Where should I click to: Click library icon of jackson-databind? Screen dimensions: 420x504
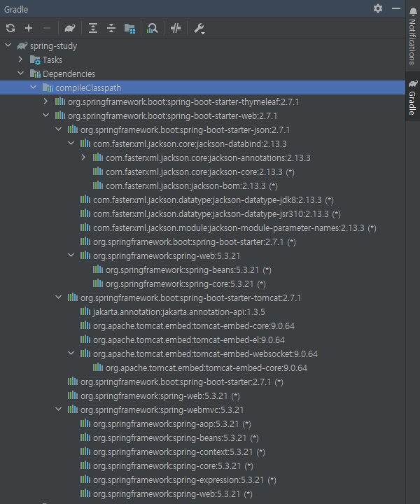85,143
